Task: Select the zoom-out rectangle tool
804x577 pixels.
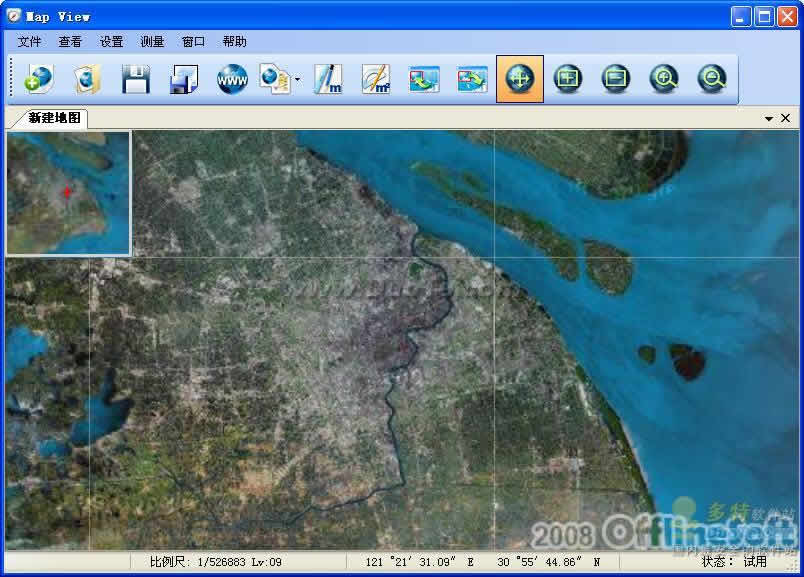Action: coord(616,79)
